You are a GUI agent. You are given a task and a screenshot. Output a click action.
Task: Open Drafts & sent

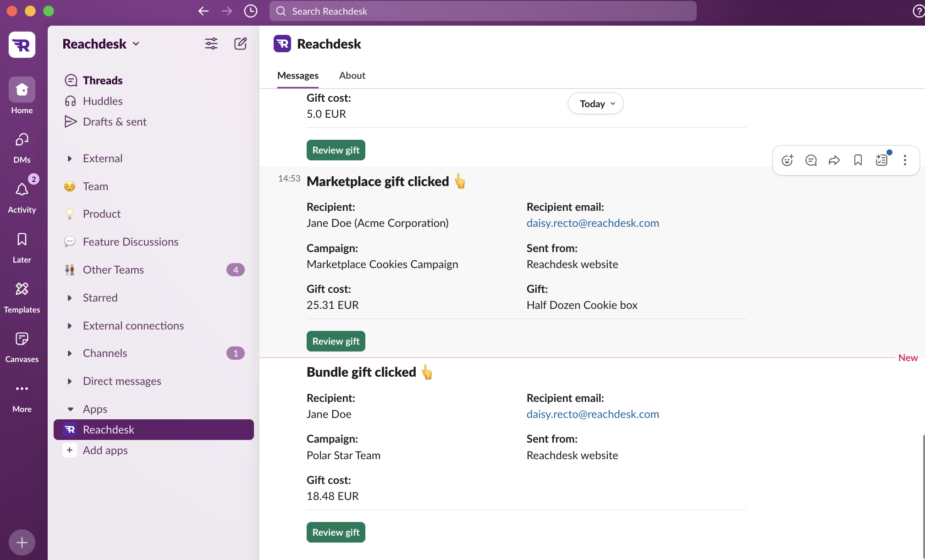pos(154,121)
